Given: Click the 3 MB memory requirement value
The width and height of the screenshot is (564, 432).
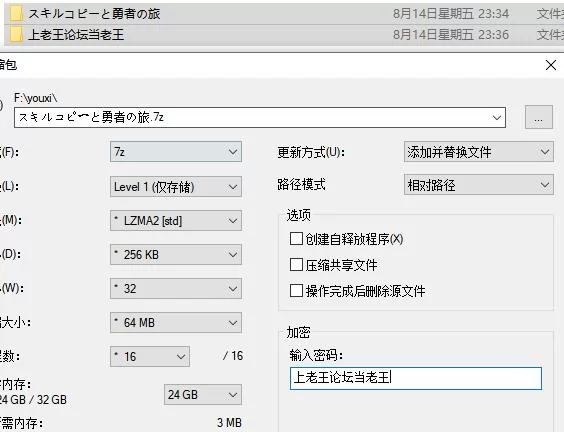Looking at the screenshot, I should click(x=229, y=423).
